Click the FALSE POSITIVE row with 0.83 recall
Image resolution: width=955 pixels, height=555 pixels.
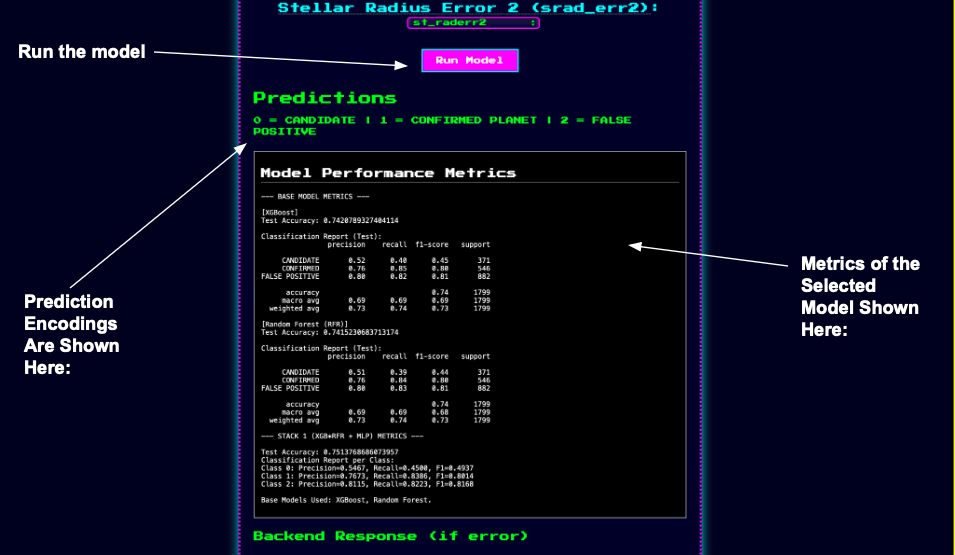pyautogui.click(x=375, y=388)
